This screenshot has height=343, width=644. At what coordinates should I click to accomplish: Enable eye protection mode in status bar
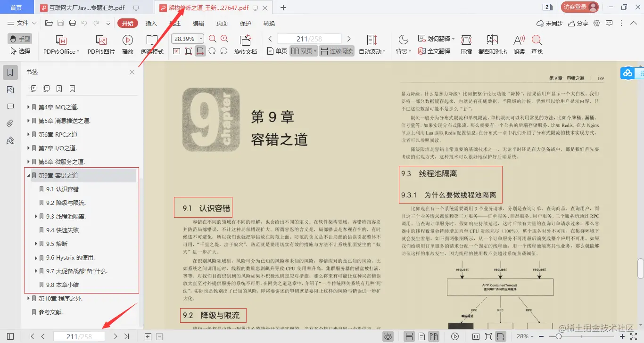pyautogui.click(x=388, y=336)
